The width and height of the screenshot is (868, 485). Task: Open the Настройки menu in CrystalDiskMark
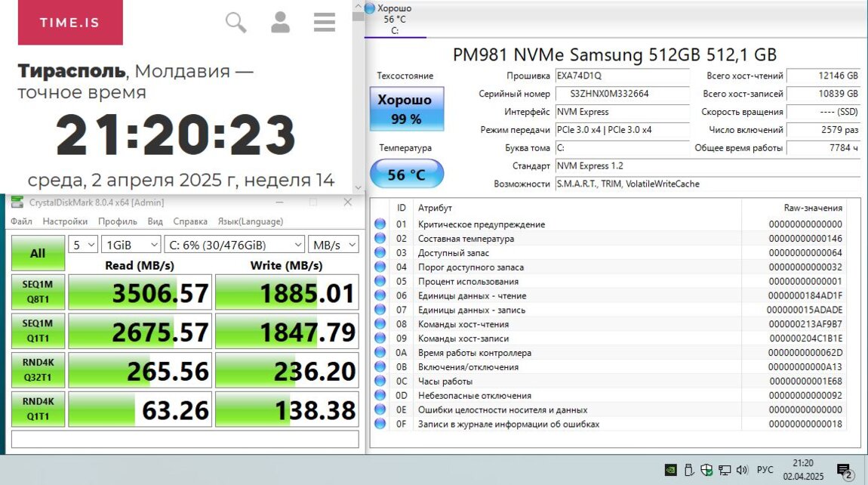coord(65,221)
